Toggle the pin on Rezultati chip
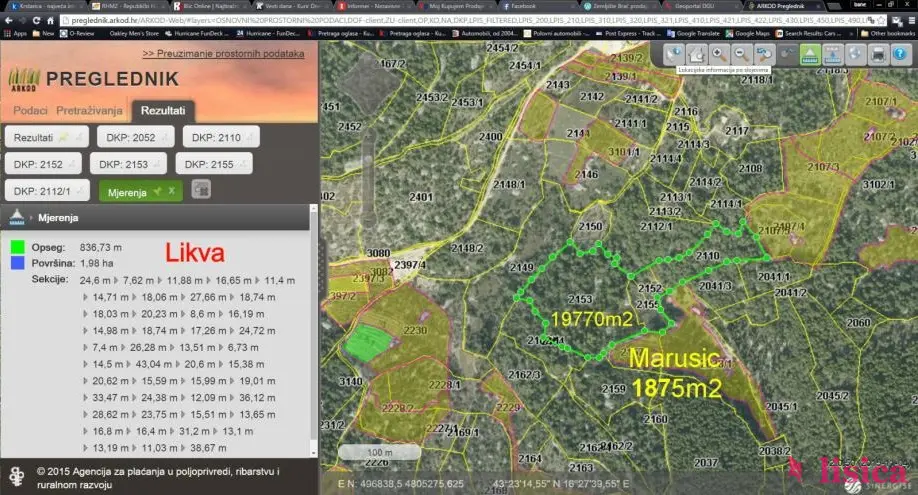The height and width of the screenshot is (495, 918). [65, 137]
